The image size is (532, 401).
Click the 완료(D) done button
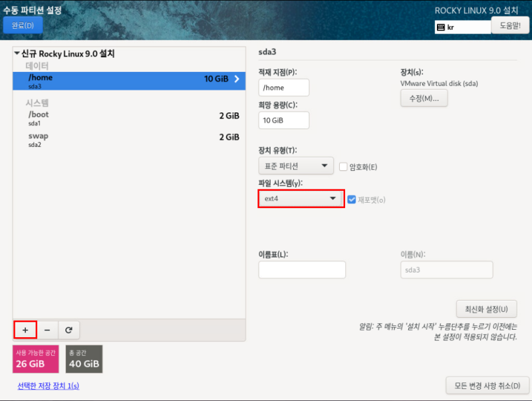(x=23, y=25)
